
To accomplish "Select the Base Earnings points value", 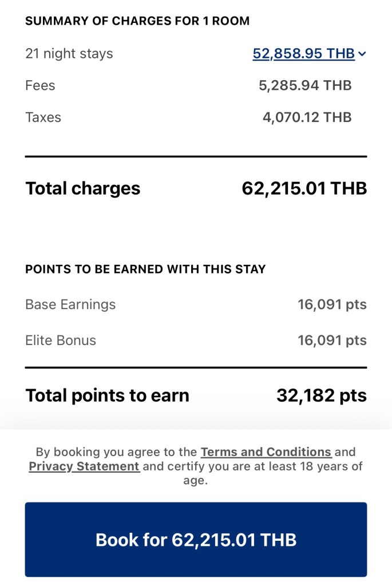I will [x=332, y=304].
